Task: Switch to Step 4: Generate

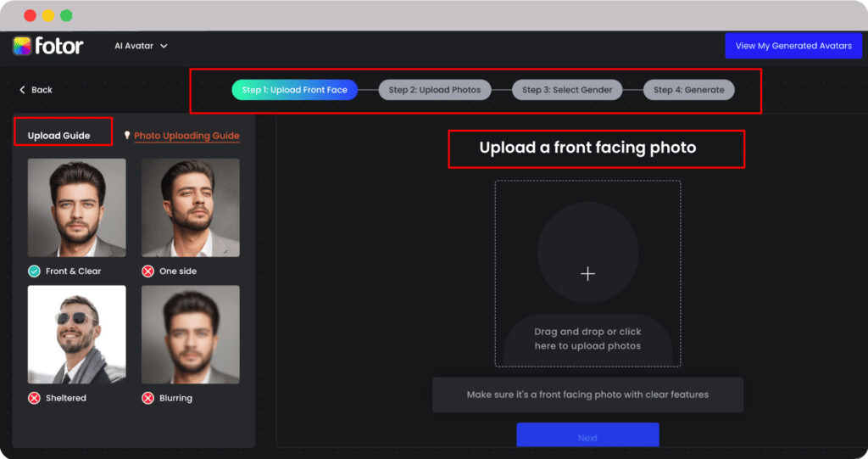Action: click(x=688, y=90)
